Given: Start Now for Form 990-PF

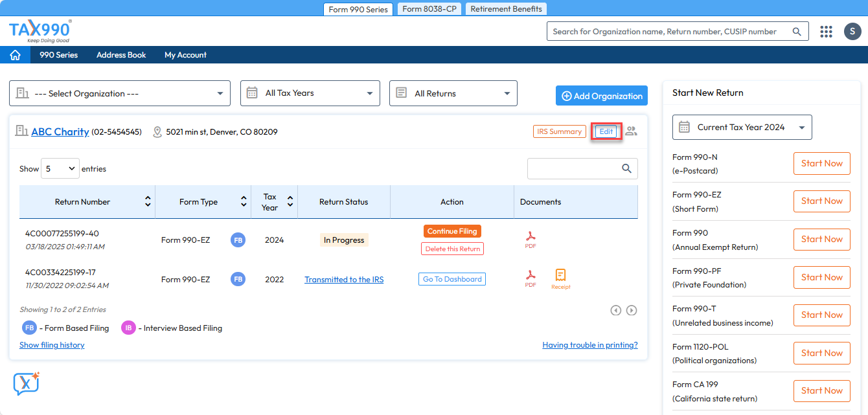Looking at the screenshot, I should pos(822,277).
